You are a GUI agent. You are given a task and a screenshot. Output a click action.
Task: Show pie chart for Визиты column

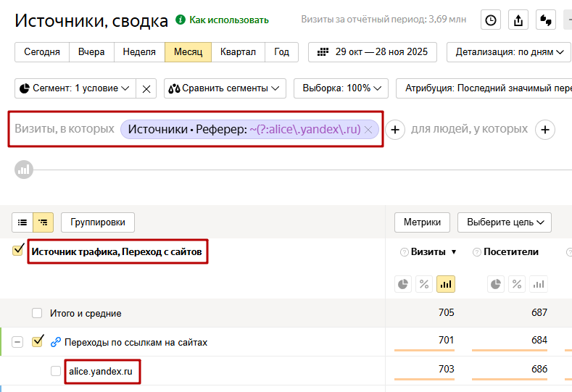click(x=402, y=284)
